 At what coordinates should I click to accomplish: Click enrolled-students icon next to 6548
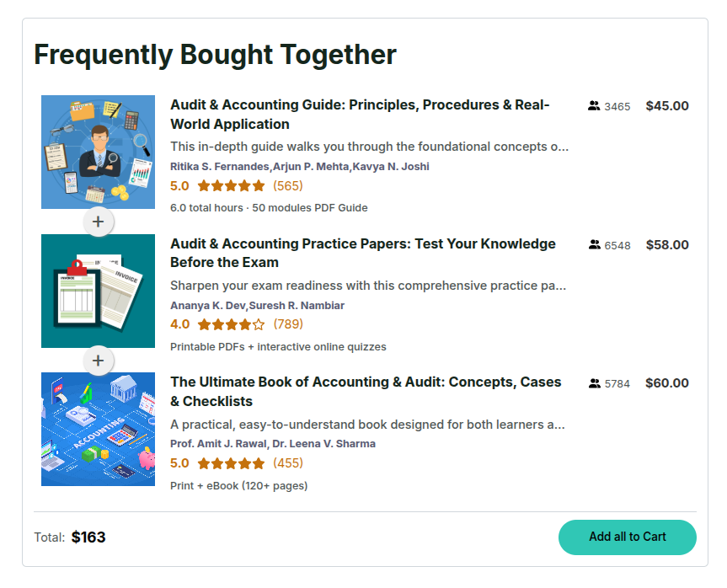[x=594, y=245]
